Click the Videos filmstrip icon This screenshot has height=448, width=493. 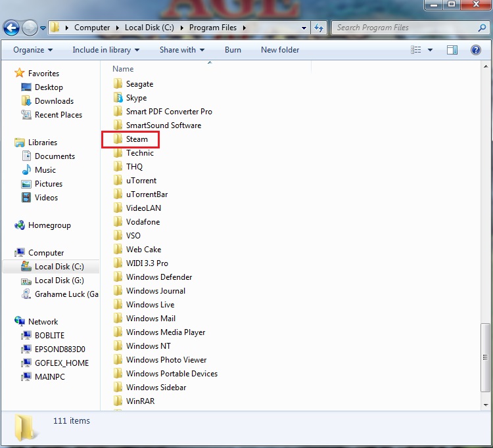(26, 197)
